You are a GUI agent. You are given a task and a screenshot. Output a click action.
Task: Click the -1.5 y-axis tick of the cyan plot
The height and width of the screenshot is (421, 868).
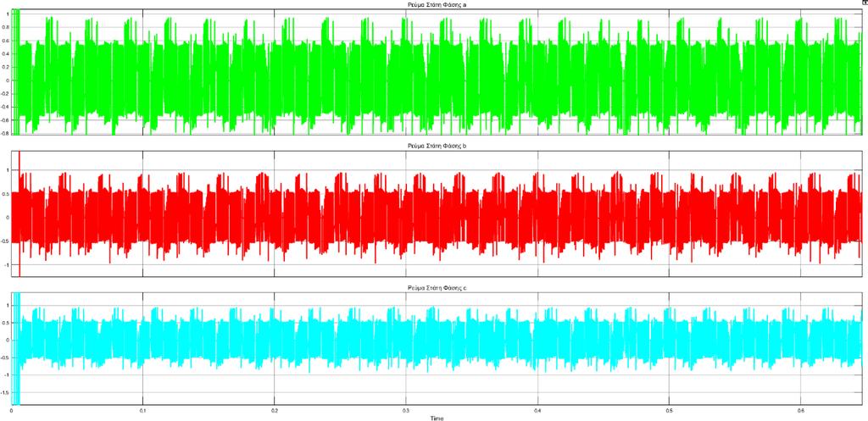(x=5, y=393)
